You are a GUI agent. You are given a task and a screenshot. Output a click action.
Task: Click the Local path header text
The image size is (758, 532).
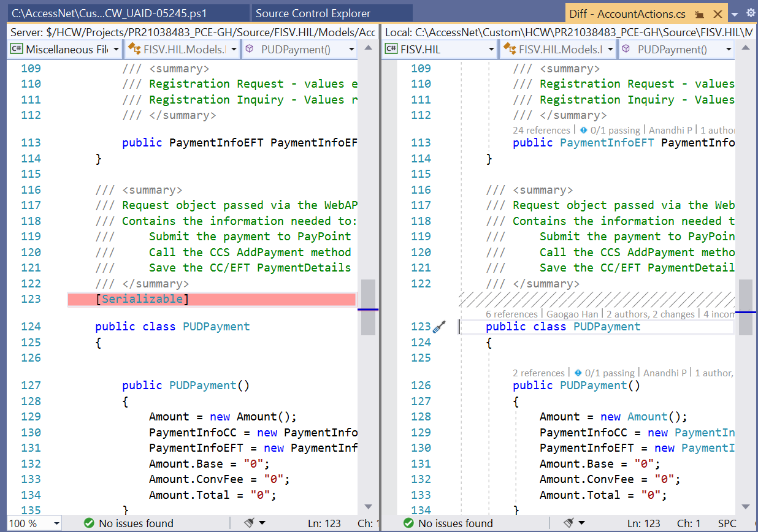coord(569,32)
